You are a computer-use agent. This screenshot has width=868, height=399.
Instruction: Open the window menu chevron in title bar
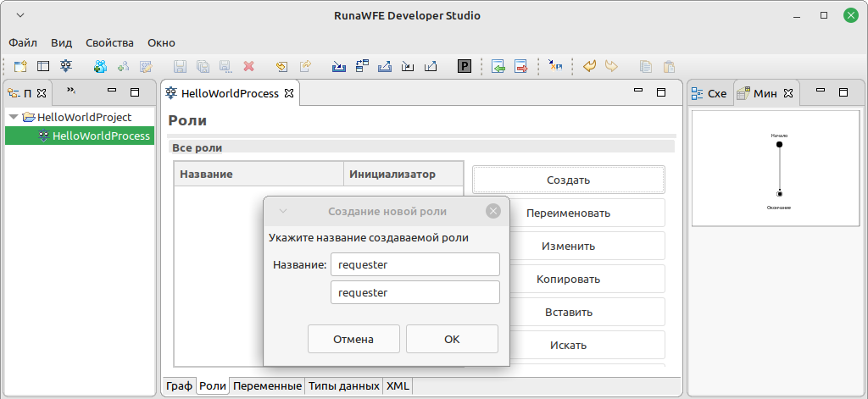20,15
